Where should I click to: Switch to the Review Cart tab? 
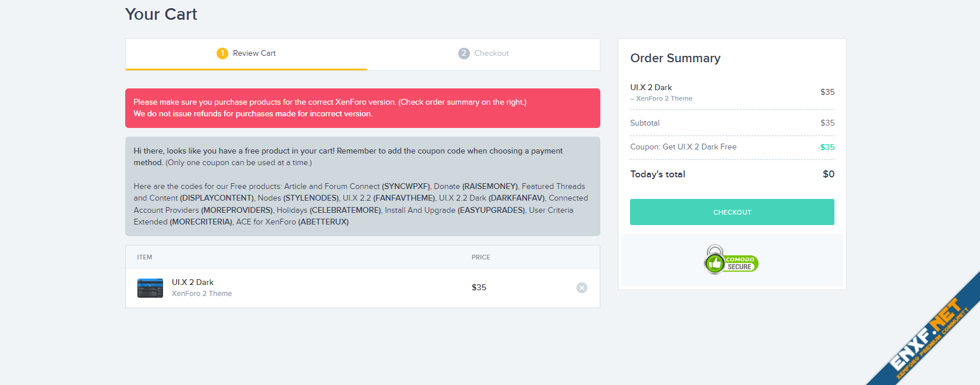coord(246,54)
